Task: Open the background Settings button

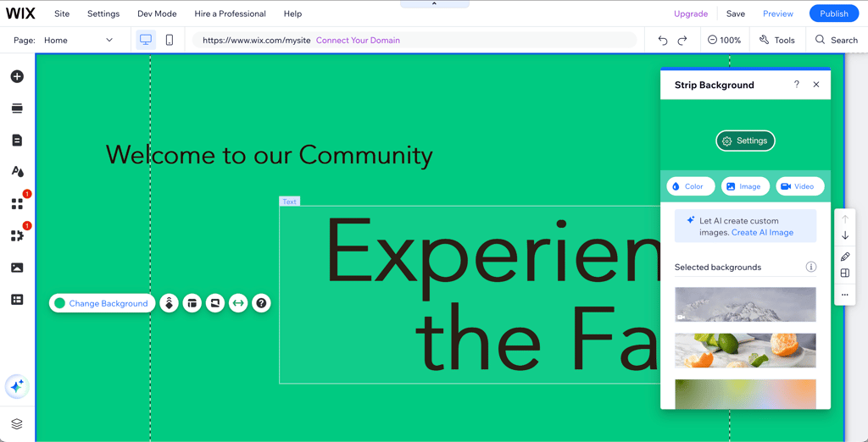Action: 746,141
